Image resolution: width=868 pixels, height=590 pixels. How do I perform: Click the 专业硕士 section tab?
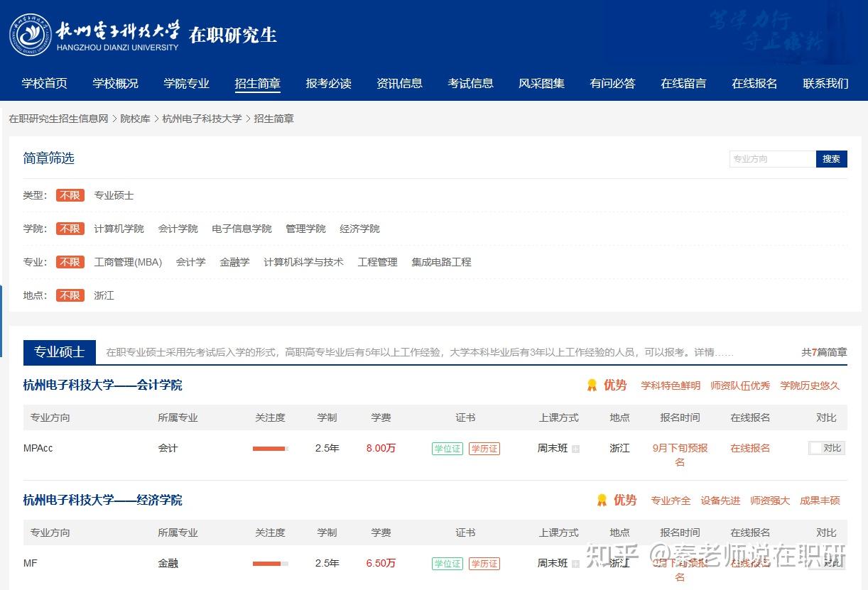(60, 352)
